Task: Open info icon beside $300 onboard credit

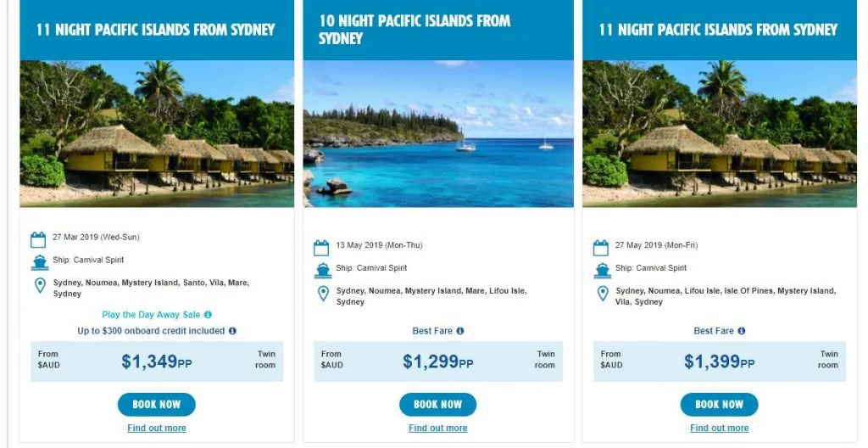Action: point(232,331)
